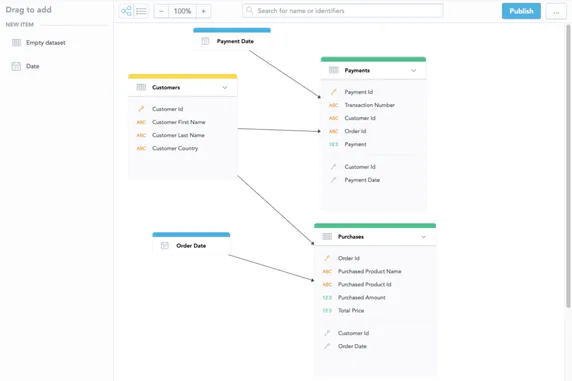Focus the search name or identifiers field
Viewport: 572px width, 381px height.
pos(343,11)
